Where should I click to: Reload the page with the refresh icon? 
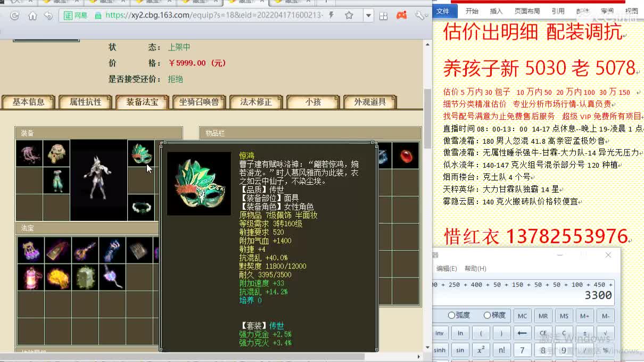15,16
